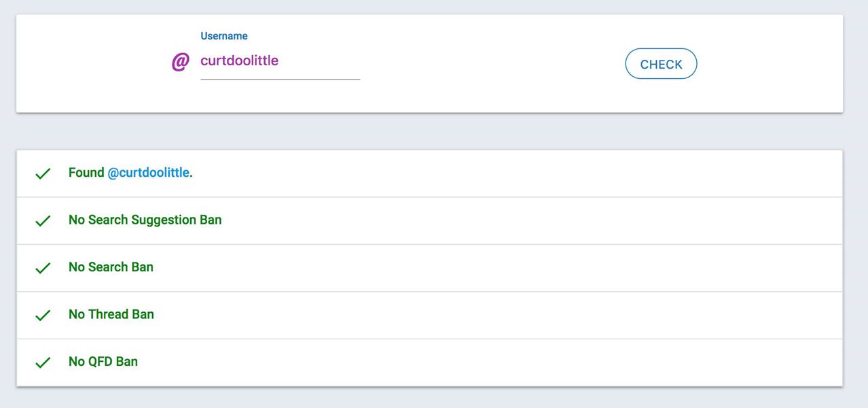
Task: Click the Username field label
Action: [x=224, y=36]
